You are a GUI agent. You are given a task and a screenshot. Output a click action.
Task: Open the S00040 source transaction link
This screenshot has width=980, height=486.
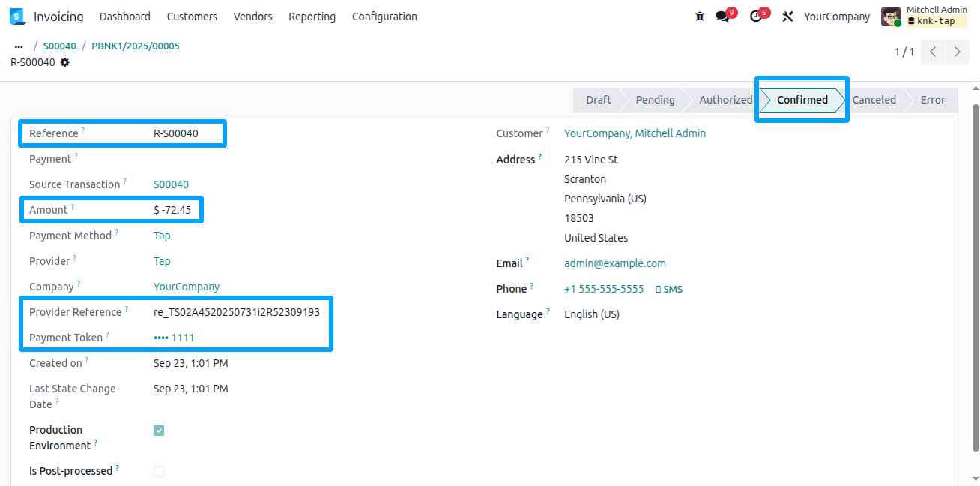coord(170,184)
